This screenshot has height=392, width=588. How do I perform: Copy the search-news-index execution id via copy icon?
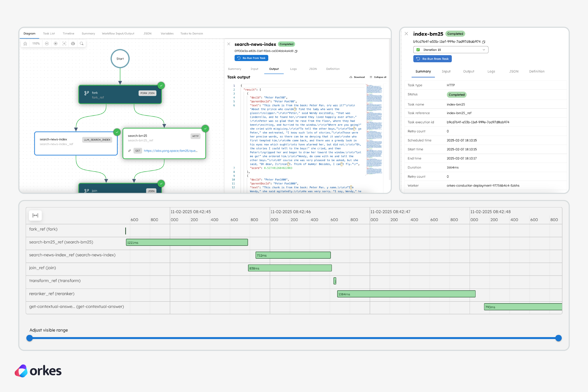point(296,51)
